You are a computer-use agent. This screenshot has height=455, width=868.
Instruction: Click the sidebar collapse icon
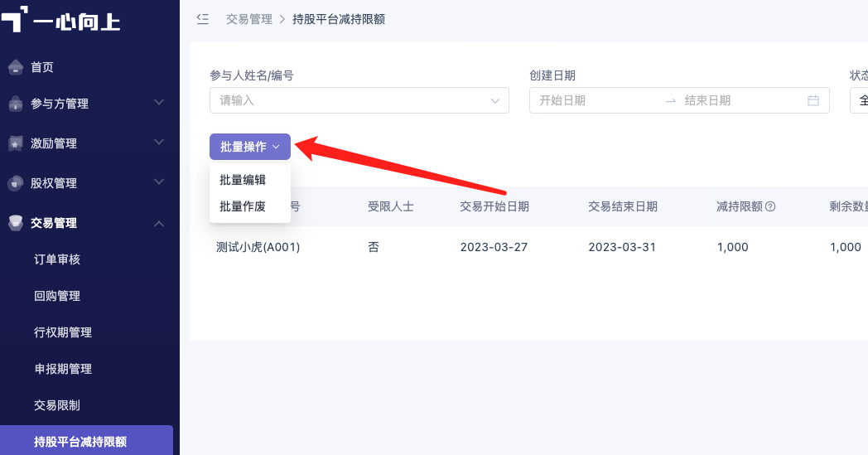[203, 19]
